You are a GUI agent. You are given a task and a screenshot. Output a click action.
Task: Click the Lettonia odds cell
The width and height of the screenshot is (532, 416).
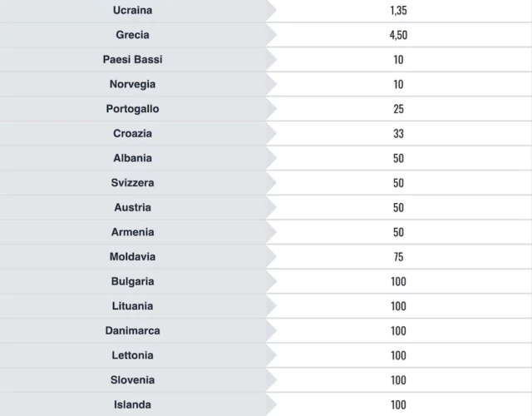(399, 355)
